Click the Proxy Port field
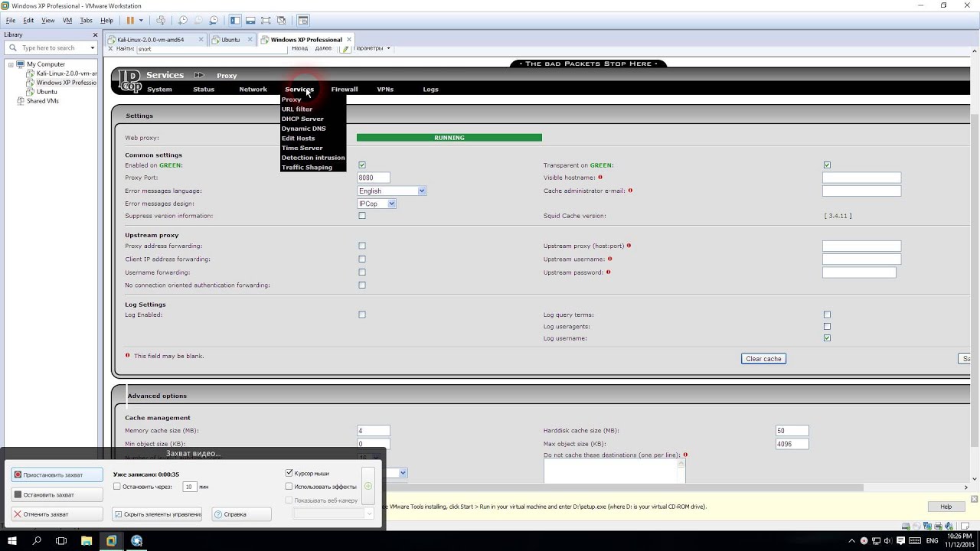 pyautogui.click(x=374, y=178)
